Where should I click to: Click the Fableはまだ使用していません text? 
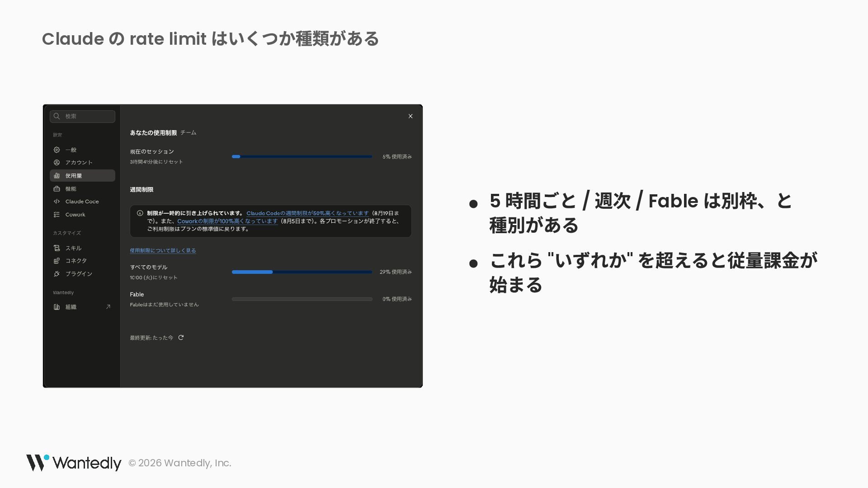pos(164,305)
